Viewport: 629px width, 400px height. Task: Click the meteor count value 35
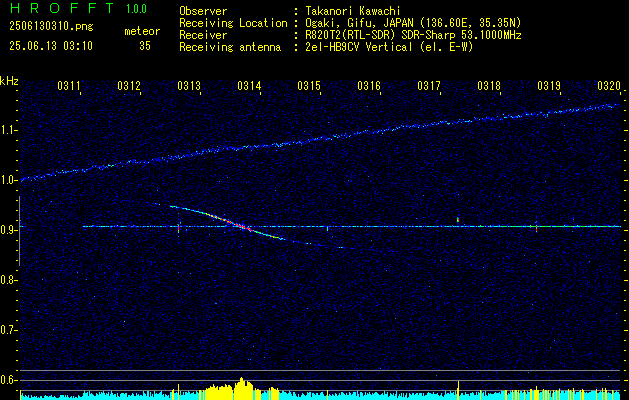(145, 46)
